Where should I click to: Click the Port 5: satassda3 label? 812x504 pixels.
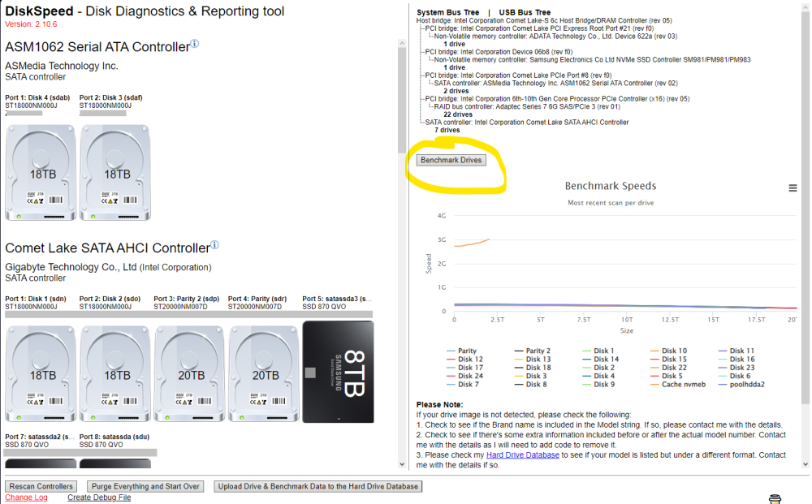coord(337,299)
